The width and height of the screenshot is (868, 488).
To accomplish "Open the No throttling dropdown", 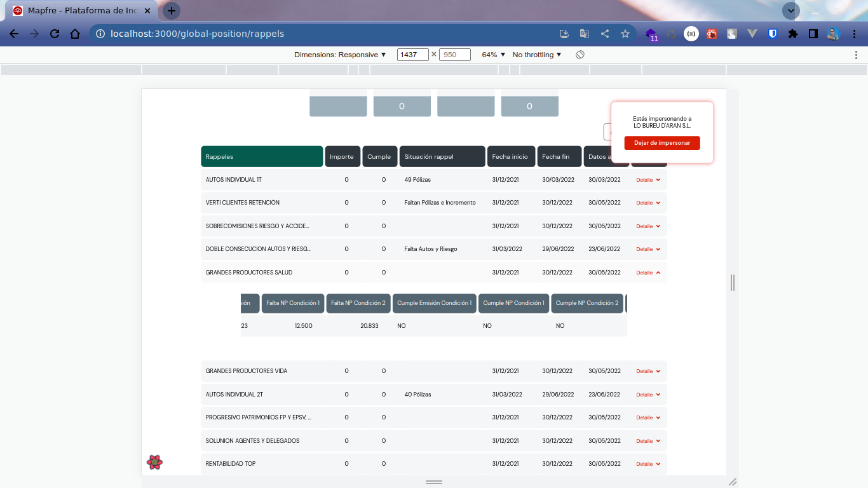I will click(x=537, y=55).
